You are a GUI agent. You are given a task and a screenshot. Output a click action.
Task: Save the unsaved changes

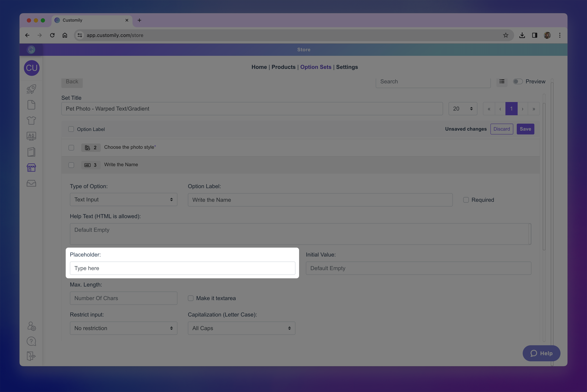525,129
